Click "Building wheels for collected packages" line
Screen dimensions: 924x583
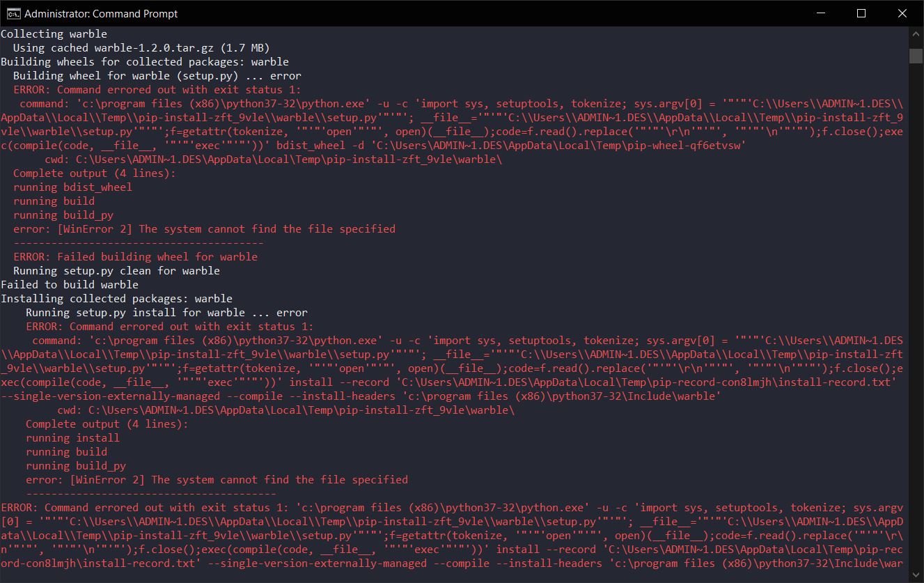[145, 61]
